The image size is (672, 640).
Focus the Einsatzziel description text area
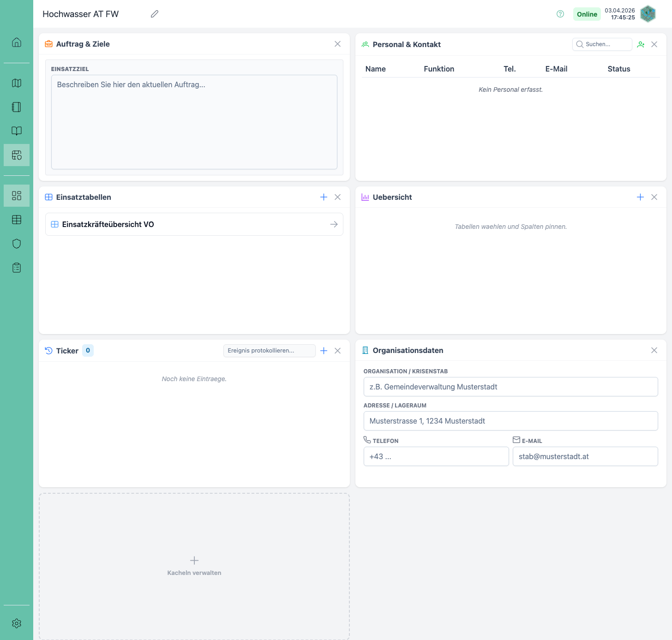click(194, 122)
